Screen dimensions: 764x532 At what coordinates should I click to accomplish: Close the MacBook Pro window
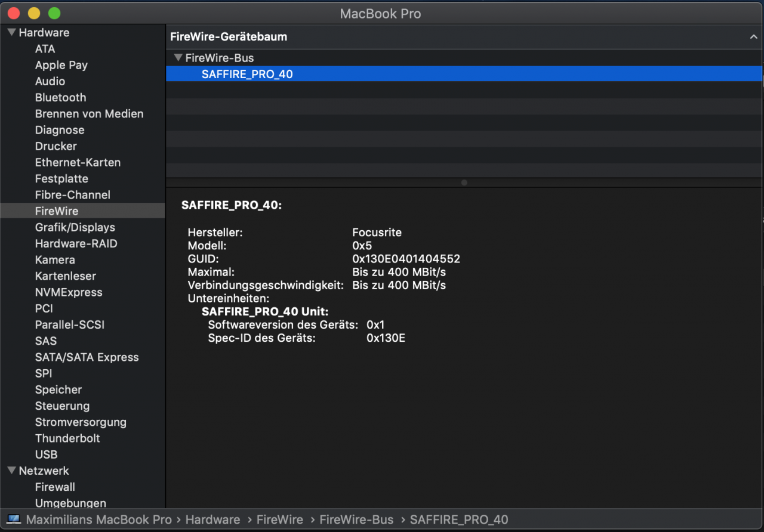[x=14, y=13]
